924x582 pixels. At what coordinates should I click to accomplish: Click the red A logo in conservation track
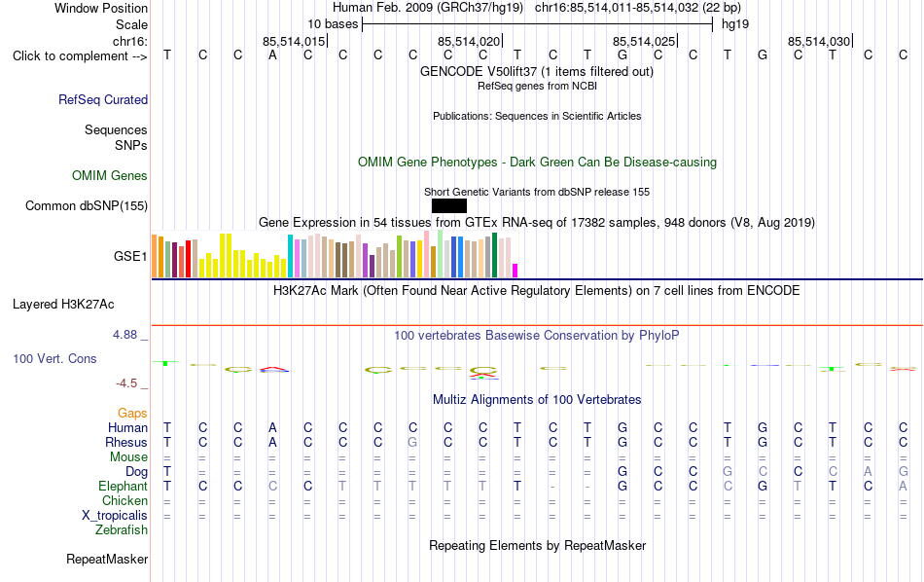pos(274,369)
